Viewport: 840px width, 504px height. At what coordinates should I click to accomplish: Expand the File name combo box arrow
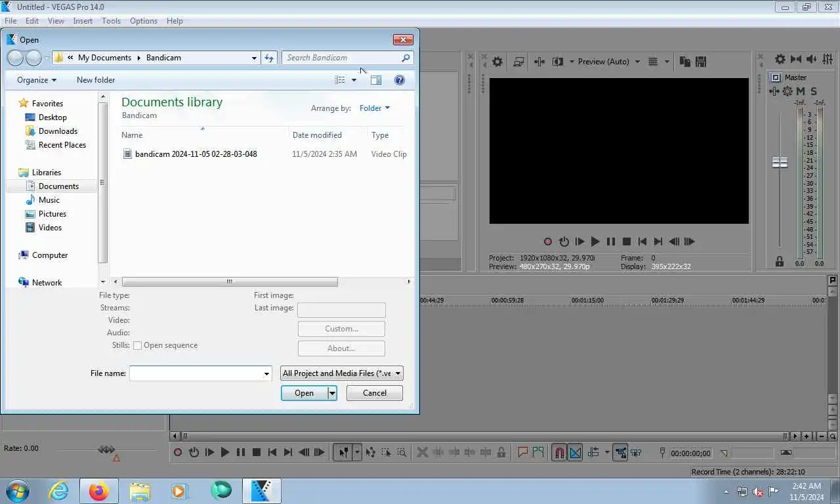266,373
